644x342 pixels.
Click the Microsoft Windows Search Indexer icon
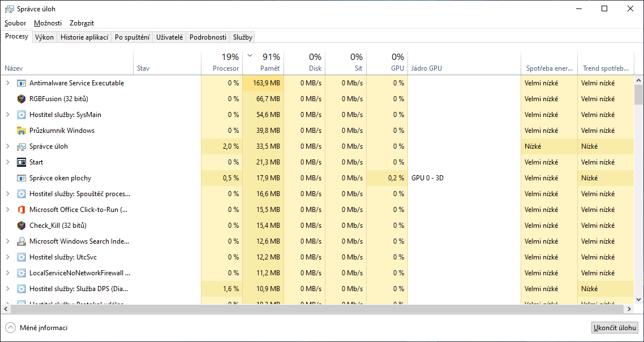(22, 241)
